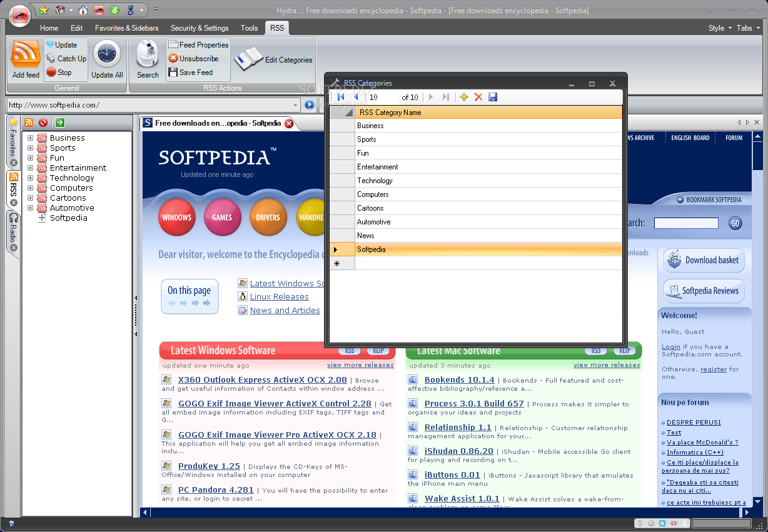The height and width of the screenshot is (532, 768).
Task: Click Unsubscribe in RSS Actions
Action: [193, 59]
